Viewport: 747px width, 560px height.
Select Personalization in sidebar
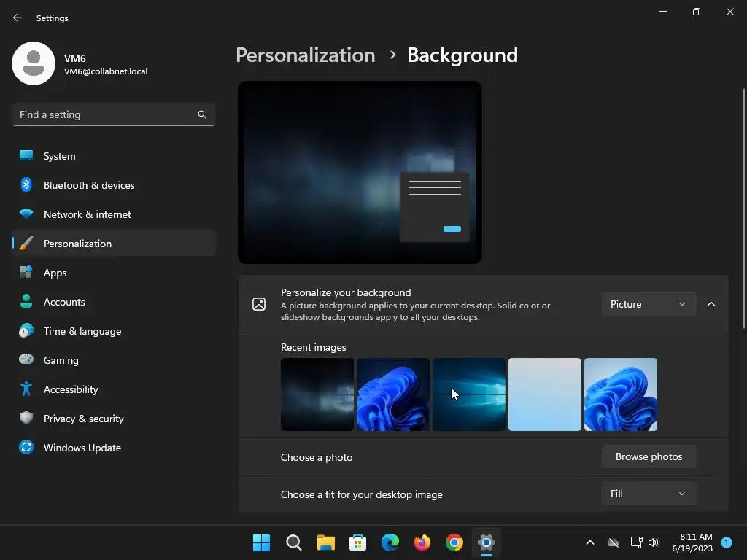pyautogui.click(x=113, y=244)
